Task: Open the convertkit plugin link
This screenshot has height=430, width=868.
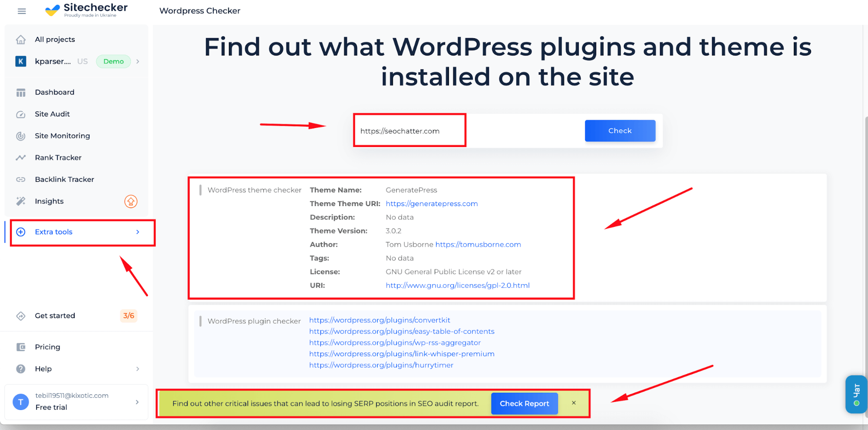Action: (x=380, y=320)
